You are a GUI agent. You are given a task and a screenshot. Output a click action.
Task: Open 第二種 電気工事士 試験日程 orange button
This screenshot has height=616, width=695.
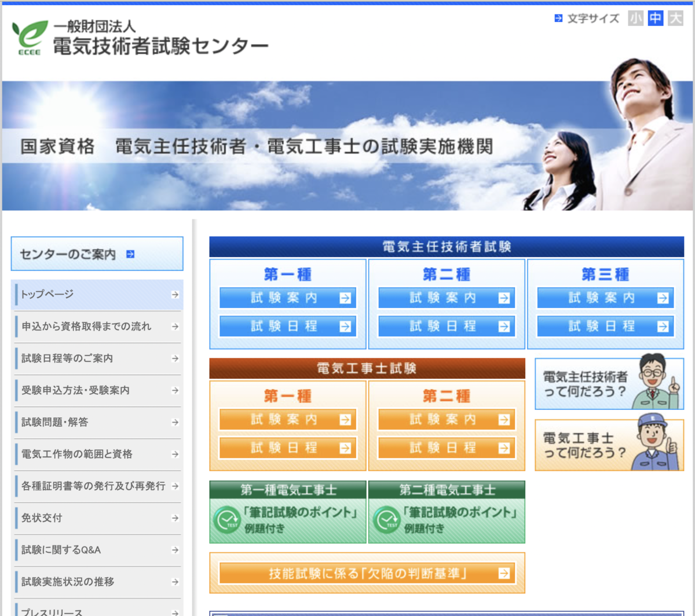[447, 448]
